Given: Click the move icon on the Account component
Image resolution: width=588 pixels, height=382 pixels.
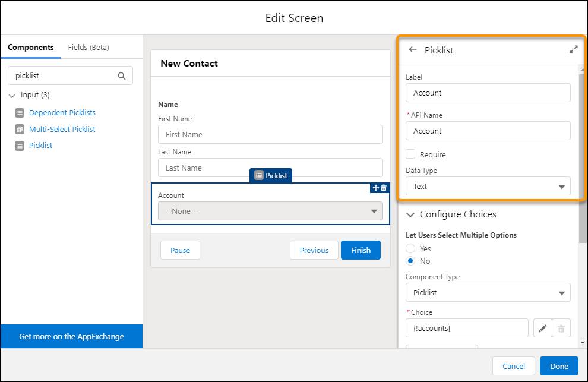Looking at the screenshot, I should tap(375, 188).
